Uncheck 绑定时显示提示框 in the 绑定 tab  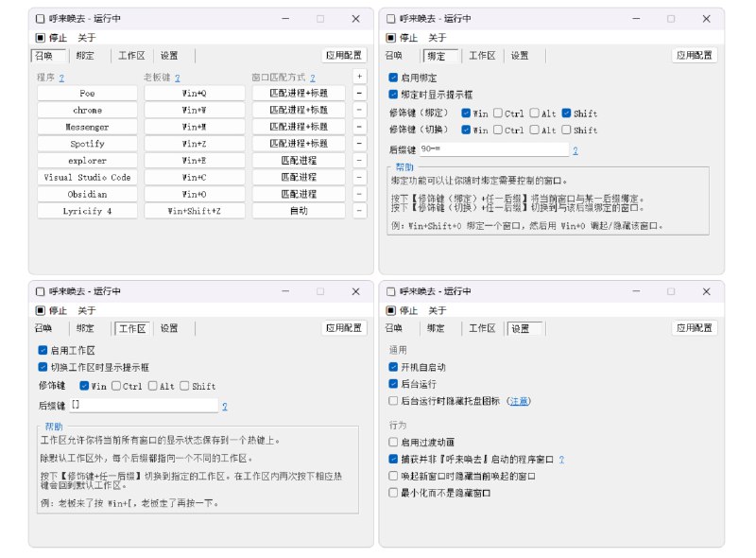point(391,94)
